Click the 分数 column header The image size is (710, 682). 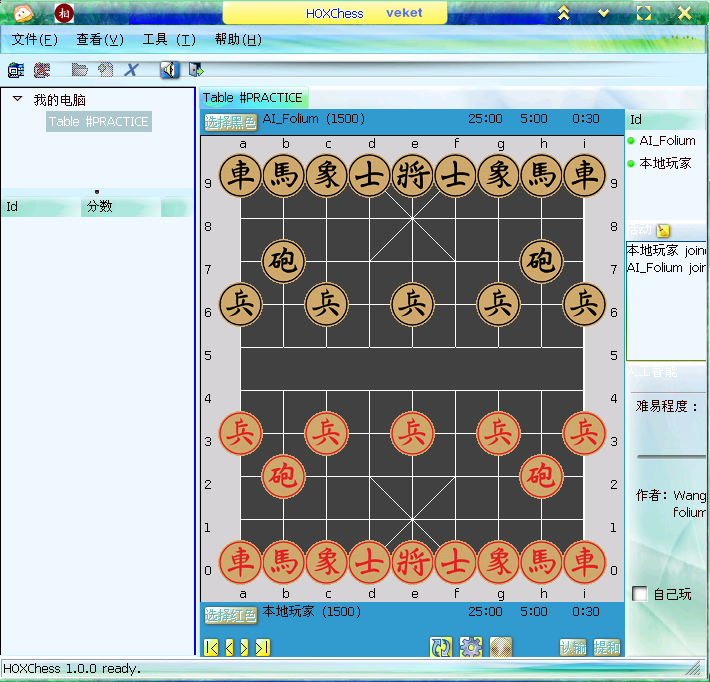tap(121, 207)
